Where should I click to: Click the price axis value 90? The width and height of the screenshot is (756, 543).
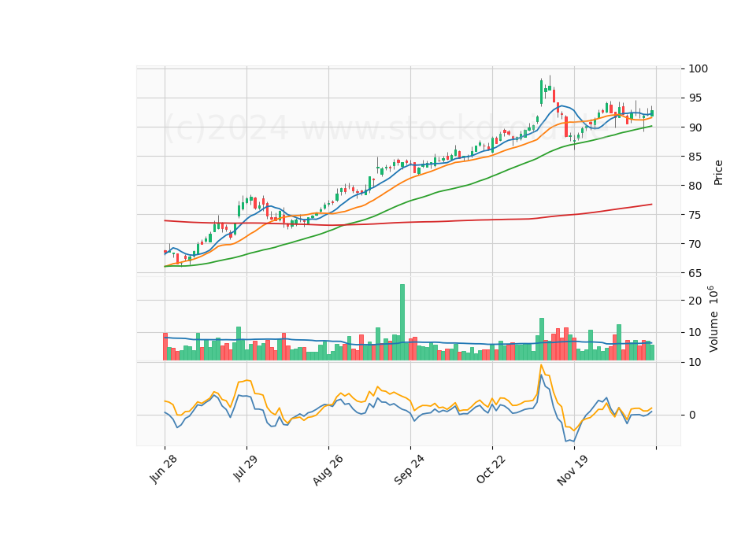(695, 127)
